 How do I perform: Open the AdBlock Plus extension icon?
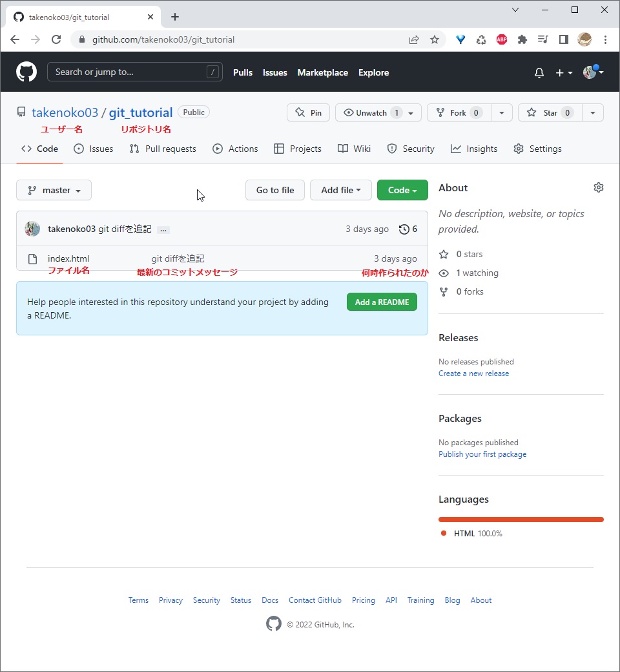[x=502, y=39]
